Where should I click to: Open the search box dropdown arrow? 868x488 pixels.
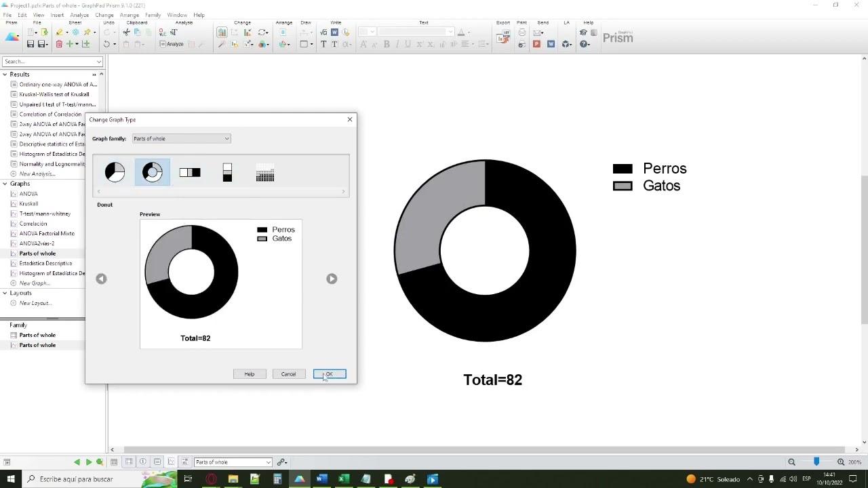pyautogui.click(x=98, y=62)
